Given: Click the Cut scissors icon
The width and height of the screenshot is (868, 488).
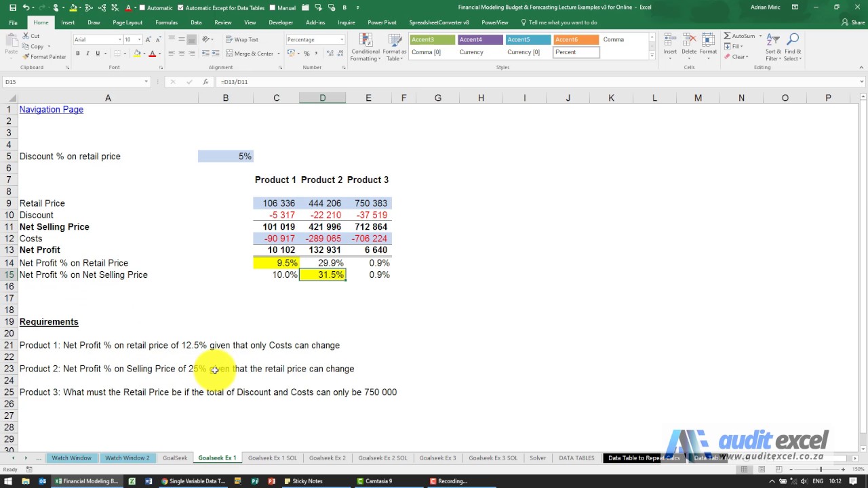Looking at the screenshot, I should coord(26,36).
